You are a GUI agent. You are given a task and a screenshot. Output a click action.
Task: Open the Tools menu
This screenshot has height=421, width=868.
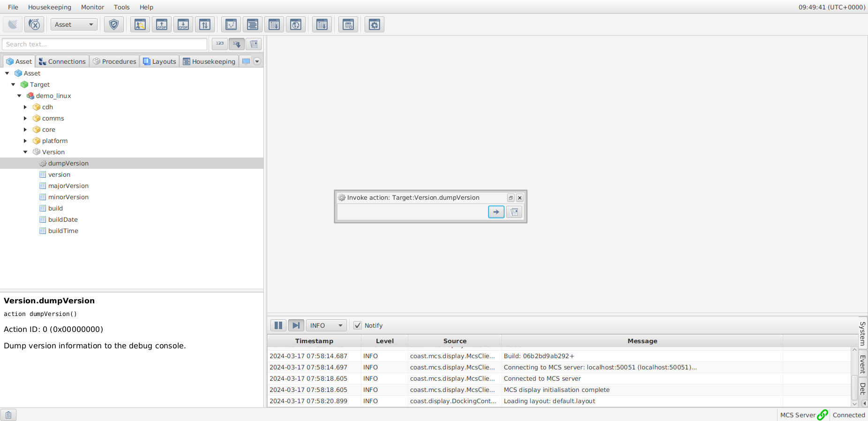121,7
